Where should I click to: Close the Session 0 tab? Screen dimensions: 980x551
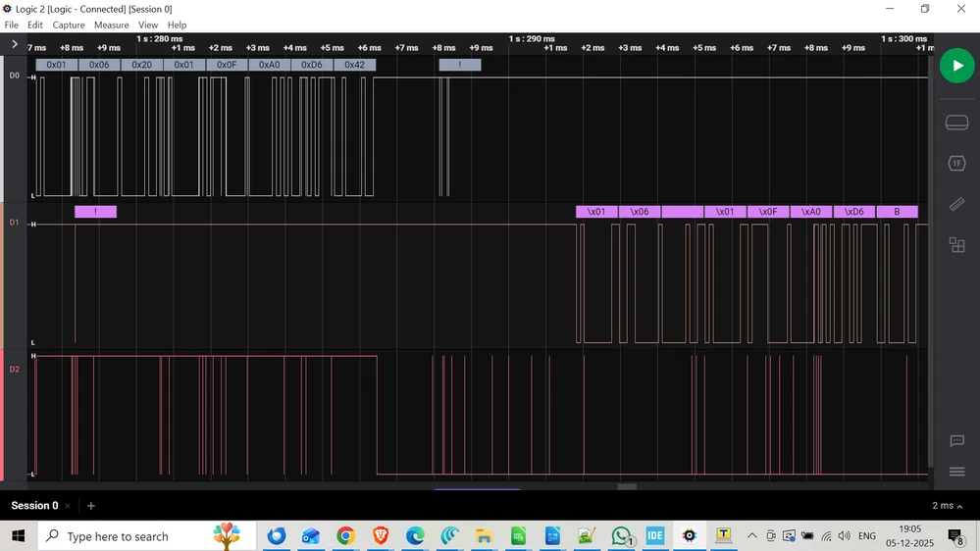(68, 506)
